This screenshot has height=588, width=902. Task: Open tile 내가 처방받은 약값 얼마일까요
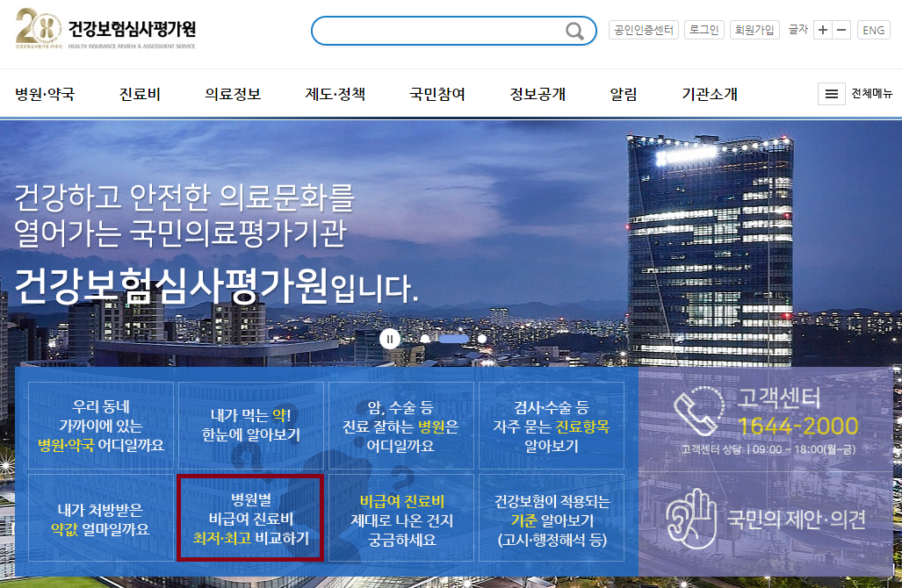(x=101, y=518)
